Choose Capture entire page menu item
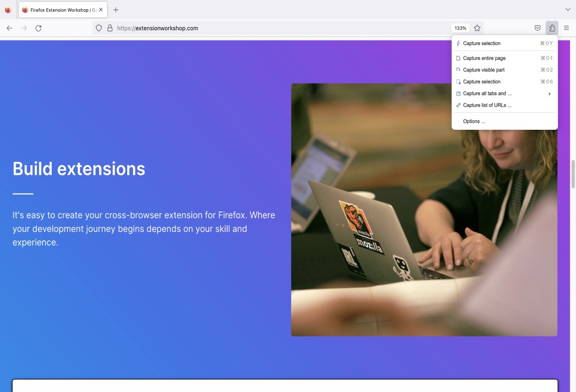Image resolution: width=576 pixels, height=392 pixels. (504, 58)
